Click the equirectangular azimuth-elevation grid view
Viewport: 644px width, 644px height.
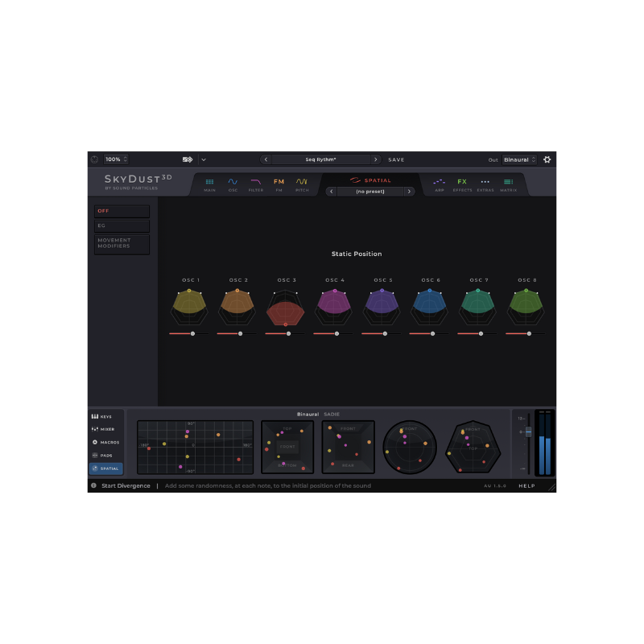point(195,448)
